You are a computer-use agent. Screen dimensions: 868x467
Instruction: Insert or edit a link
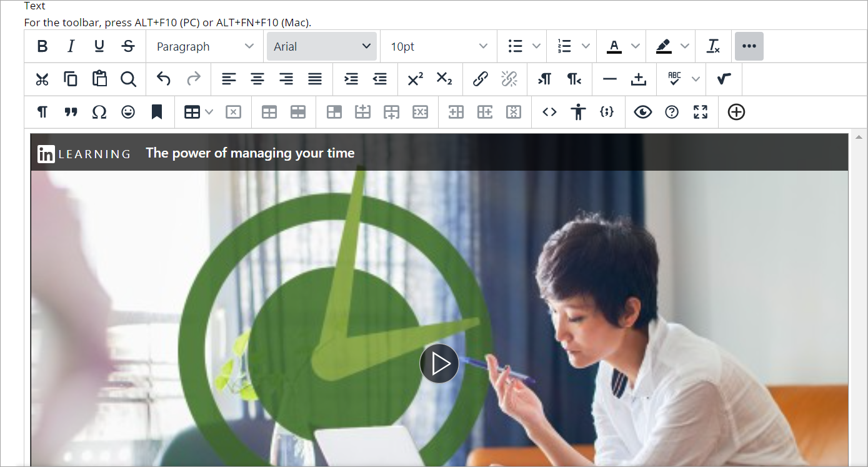(x=480, y=79)
